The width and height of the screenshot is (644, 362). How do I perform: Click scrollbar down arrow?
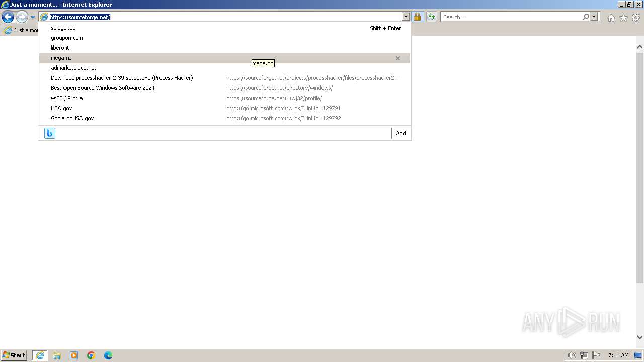pyautogui.click(x=640, y=338)
